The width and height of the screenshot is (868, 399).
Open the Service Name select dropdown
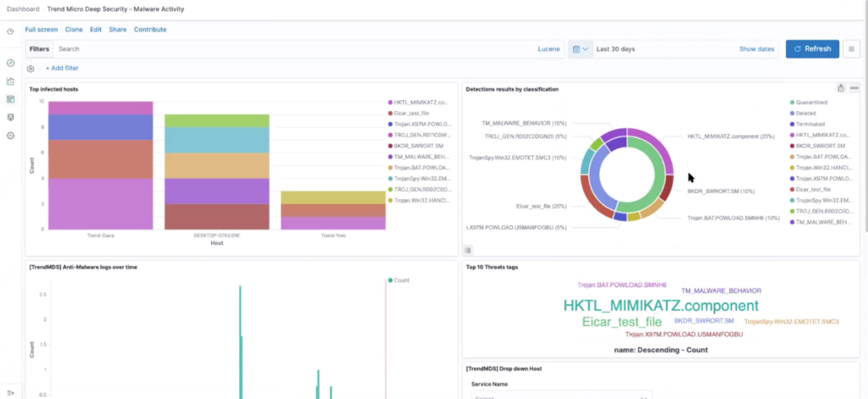click(x=561, y=396)
